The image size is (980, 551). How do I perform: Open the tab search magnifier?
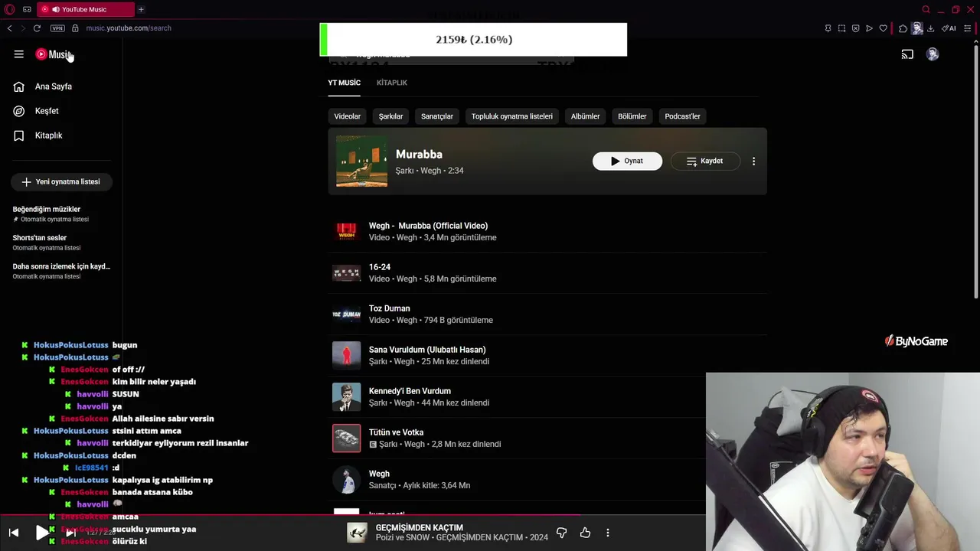click(926, 9)
